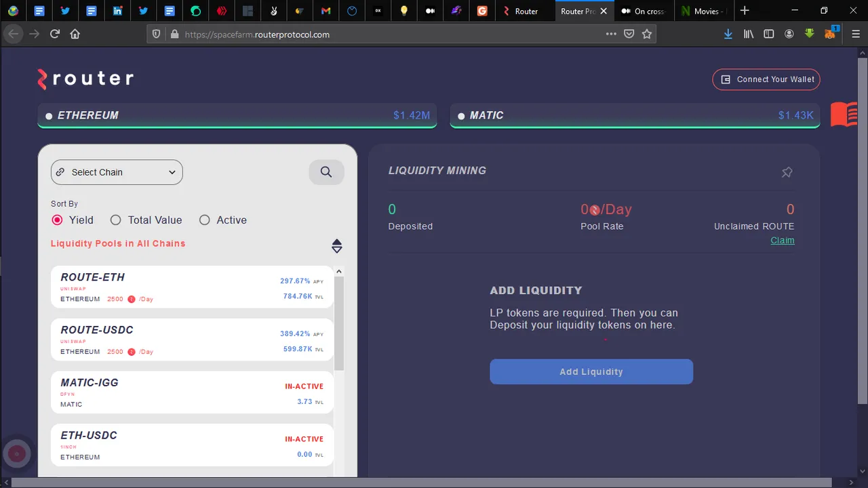This screenshot has height=488, width=868.
Task: Select the ETHEREUM chain bar
Action: point(238,115)
